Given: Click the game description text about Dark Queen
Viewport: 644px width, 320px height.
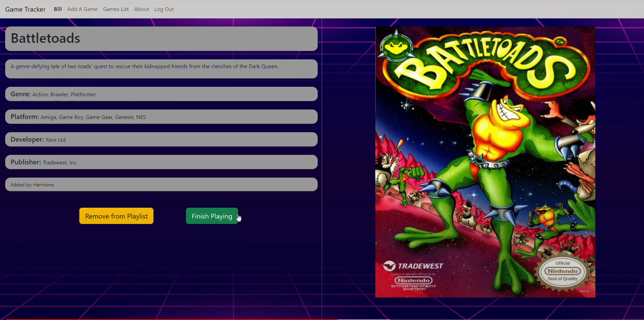Looking at the screenshot, I should [x=144, y=66].
